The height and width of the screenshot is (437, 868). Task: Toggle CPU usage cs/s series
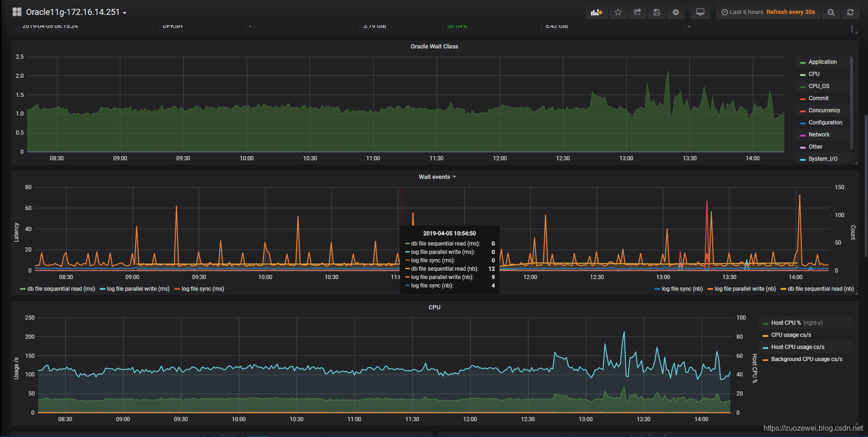coord(791,335)
